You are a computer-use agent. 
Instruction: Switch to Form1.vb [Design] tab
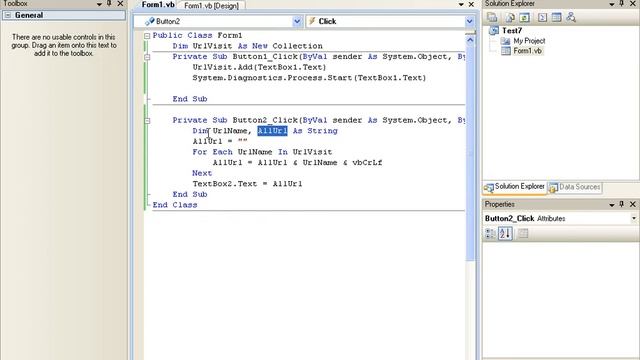tap(211, 6)
